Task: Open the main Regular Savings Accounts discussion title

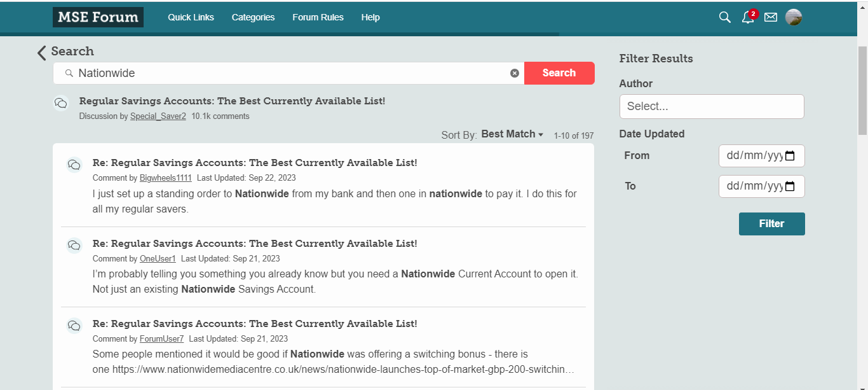Action: (x=232, y=101)
